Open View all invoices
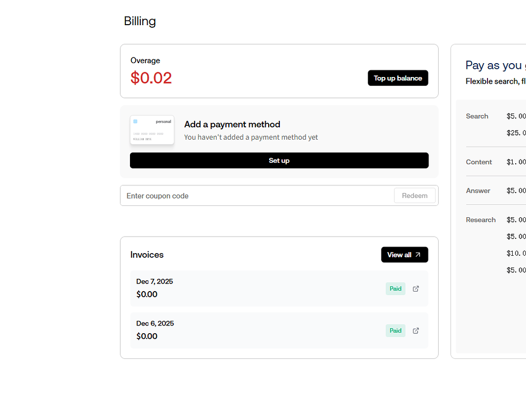The width and height of the screenshot is (526, 420). tap(405, 255)
